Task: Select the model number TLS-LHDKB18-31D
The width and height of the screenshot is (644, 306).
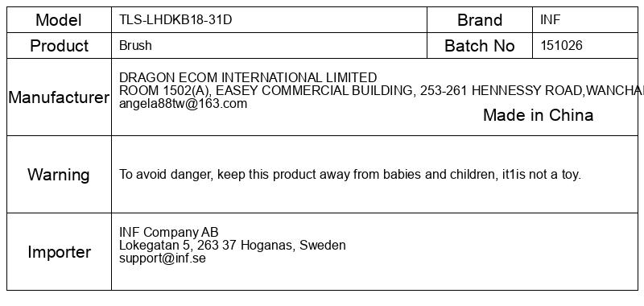Action: [x=175, y=19]
